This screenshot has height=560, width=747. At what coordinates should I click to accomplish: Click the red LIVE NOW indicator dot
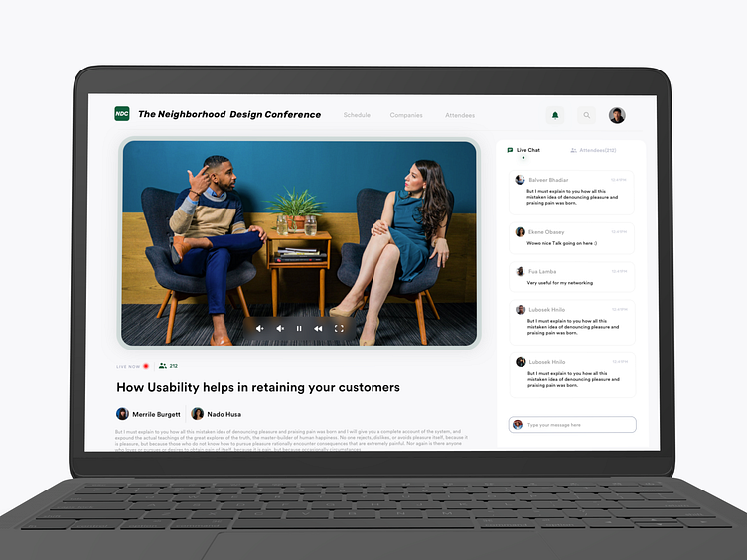point(146,366)
